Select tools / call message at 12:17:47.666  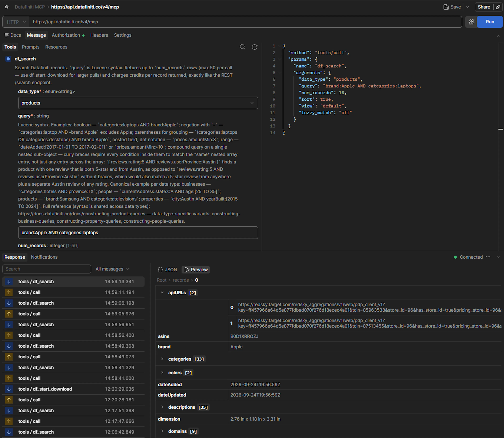point(73,421)
